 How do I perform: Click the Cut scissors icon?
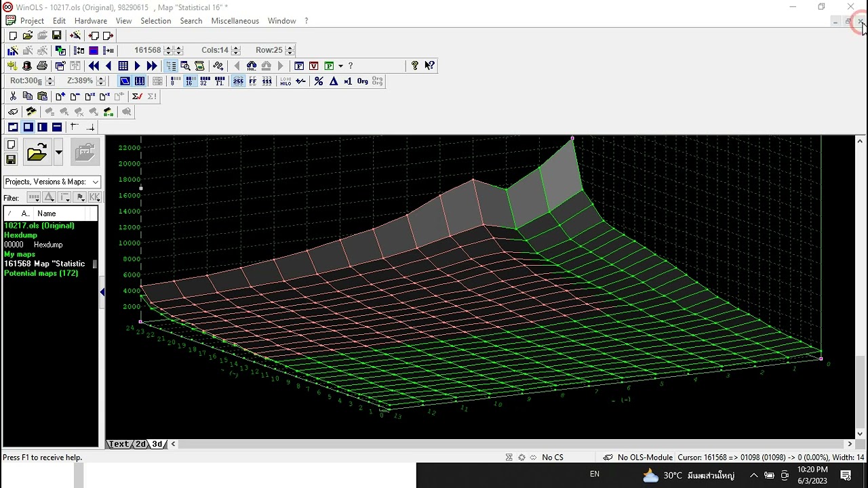13,96
